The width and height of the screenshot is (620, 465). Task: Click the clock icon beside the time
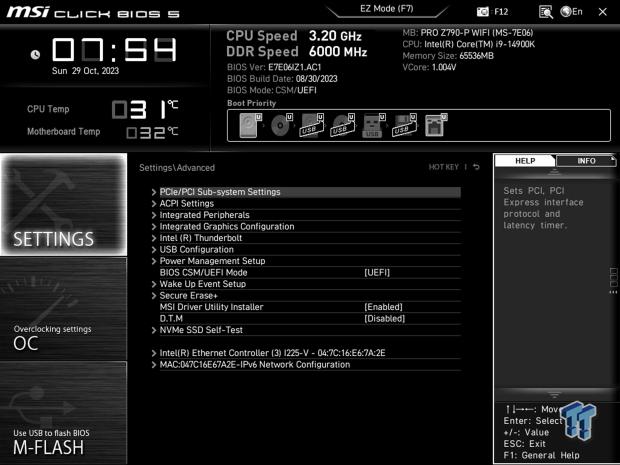tap(35, 54)
